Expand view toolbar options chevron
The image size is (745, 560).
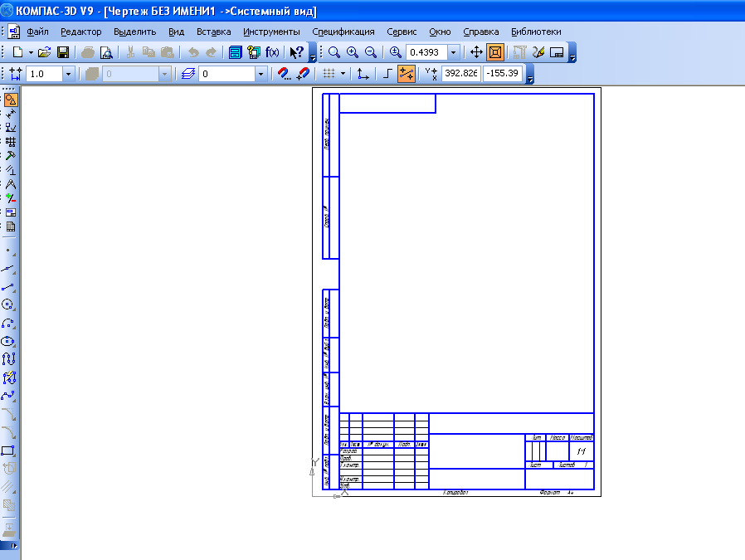[572, 53]
